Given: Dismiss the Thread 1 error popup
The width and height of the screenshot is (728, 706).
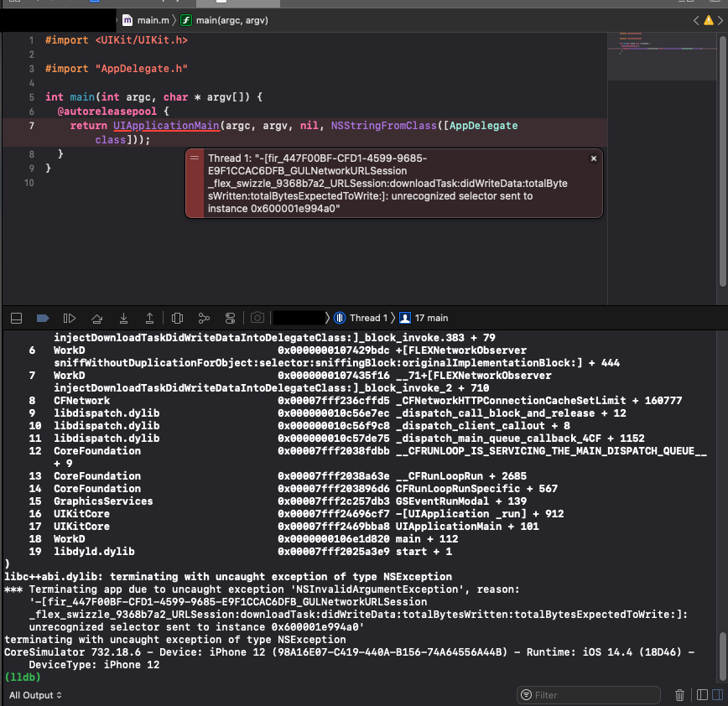Looking at the screenshot, I should (x=593, y=158).
